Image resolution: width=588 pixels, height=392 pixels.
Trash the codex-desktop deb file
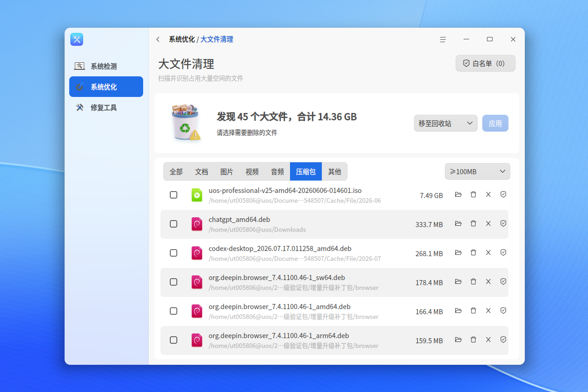[473, 252]
